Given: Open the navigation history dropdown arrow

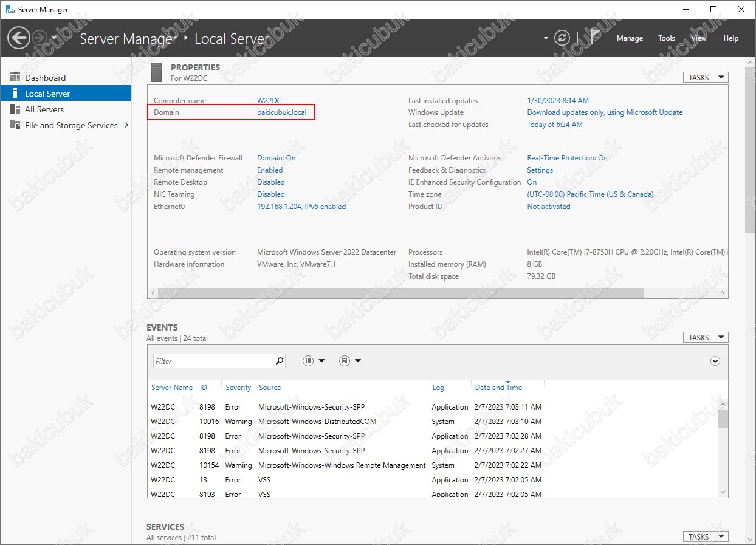Looking at the screenshot, I should point(54,38).
